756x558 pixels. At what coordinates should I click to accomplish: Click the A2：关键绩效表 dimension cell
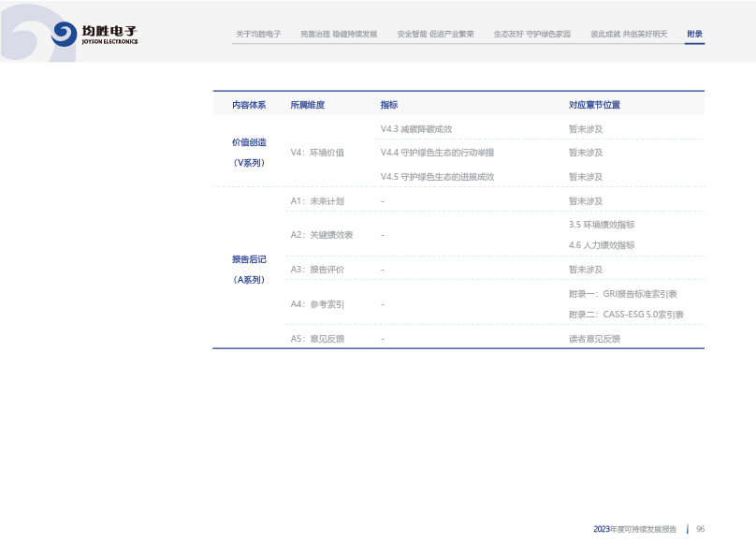(x=322, y=235)
